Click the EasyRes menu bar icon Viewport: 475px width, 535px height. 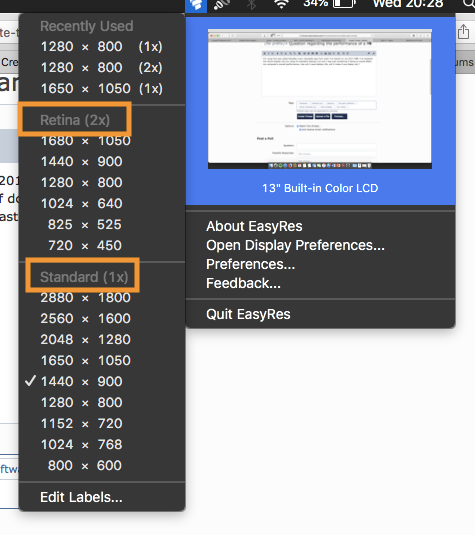coord(196,5)
